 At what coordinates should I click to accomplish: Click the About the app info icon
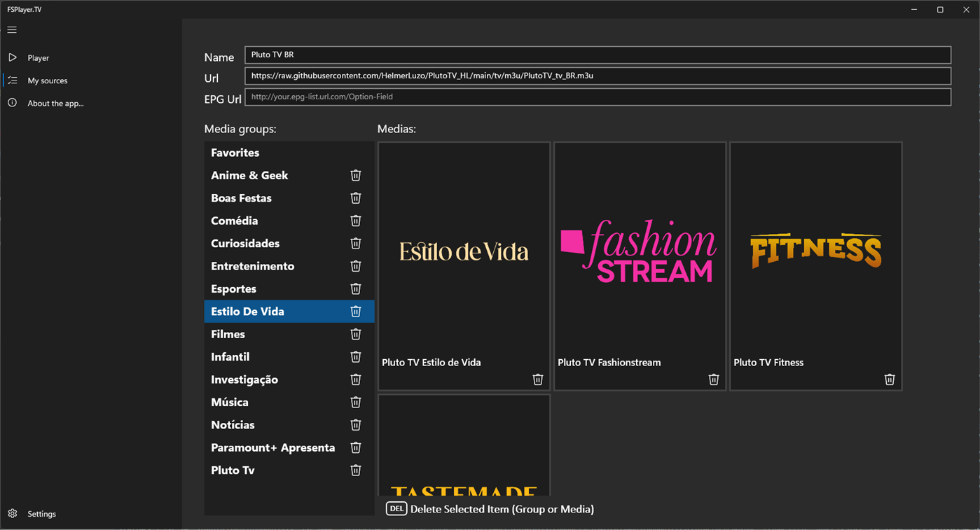pos(13,103)
